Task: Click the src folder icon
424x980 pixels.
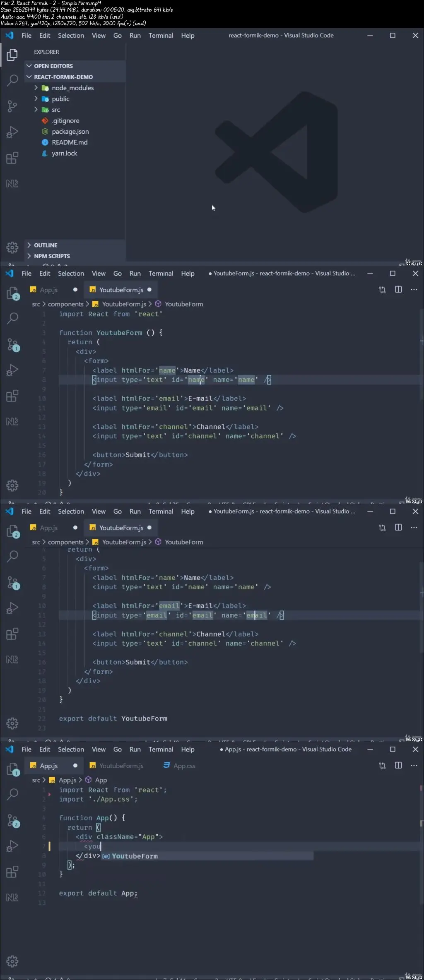Action: [x=45, y=110]
